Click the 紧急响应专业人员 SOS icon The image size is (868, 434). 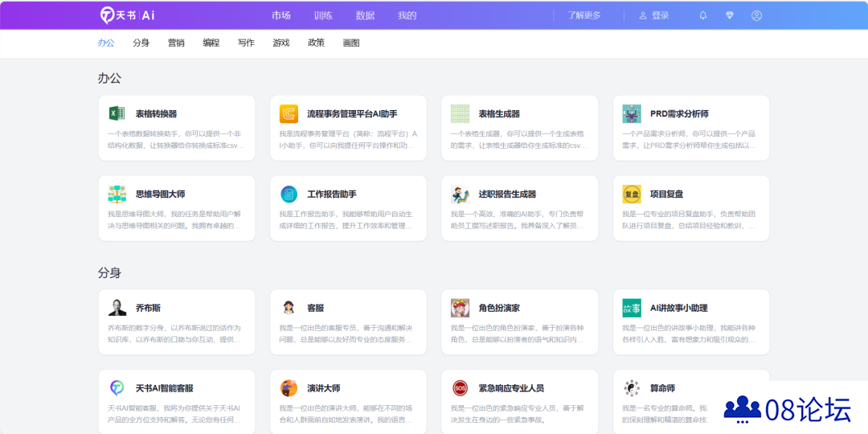click(x=460, y=388)
